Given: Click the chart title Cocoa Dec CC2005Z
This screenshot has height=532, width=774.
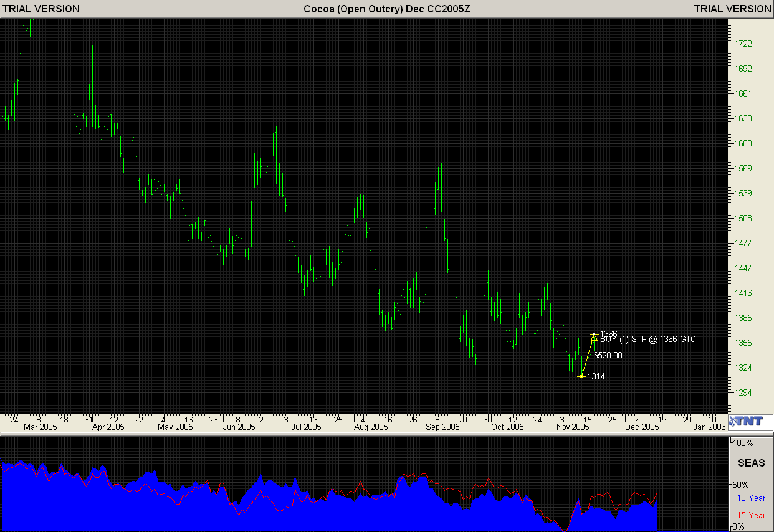Looking at the screenshot, I should tap(386, 9).
